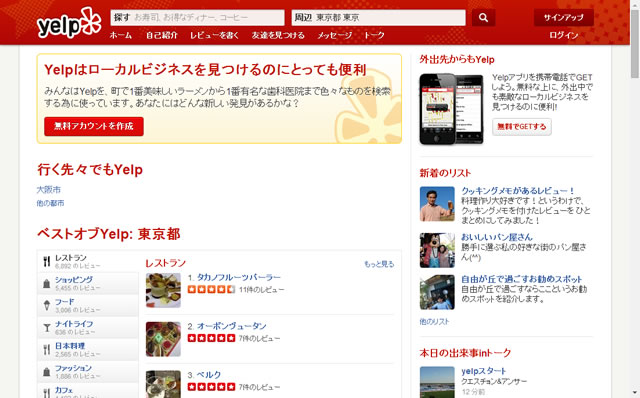Open 友達を見つける in the navigation

coord(278,36)
